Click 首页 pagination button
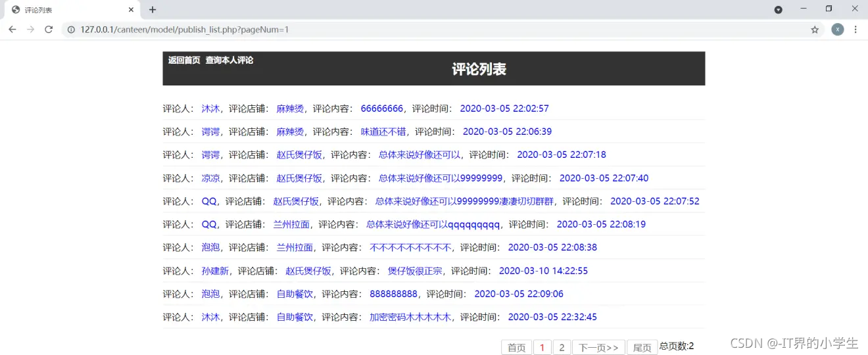The height and width of the screenshot is (355, 868). (516, 348)
